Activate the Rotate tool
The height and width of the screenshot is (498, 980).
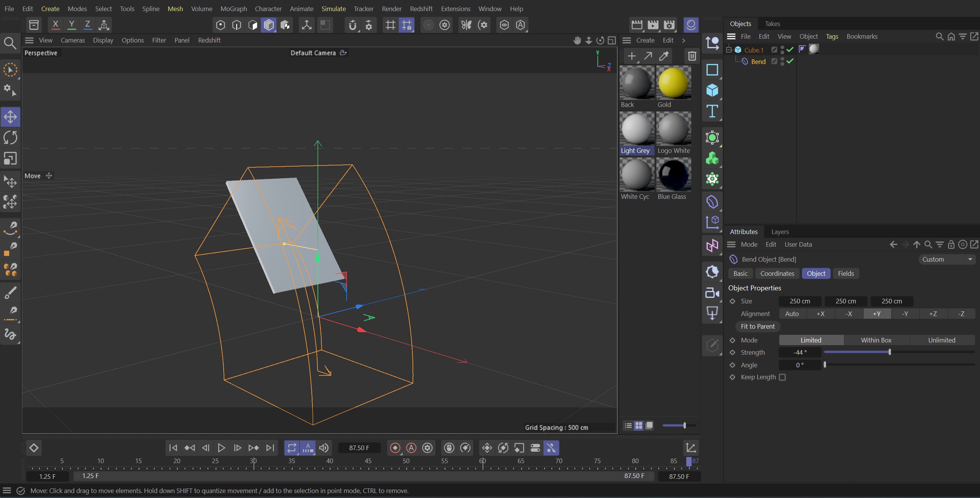point(10,137)
